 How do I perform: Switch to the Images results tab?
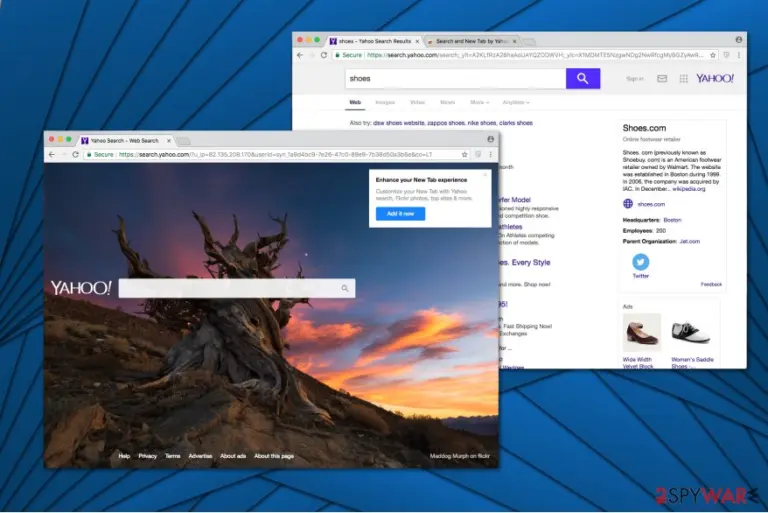(384, 102)
